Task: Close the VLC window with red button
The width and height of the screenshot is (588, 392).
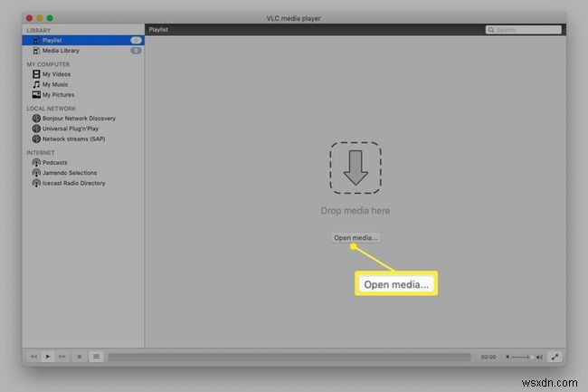Action: coord(29,18)
